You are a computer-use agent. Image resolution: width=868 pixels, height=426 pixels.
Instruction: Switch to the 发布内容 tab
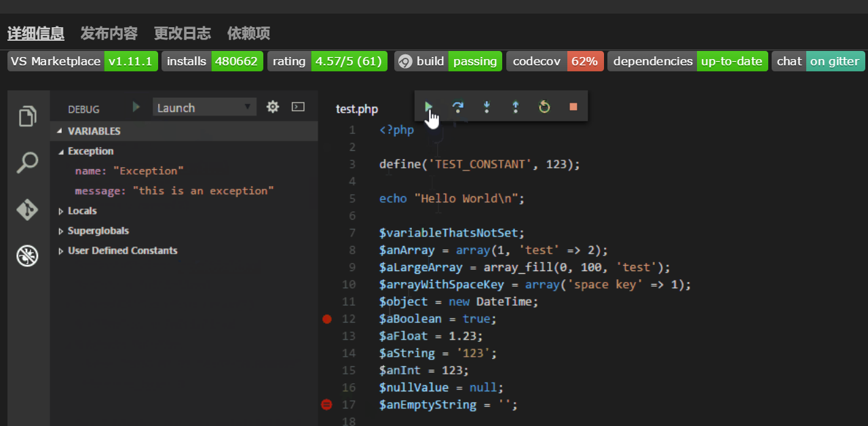pyautogui.click(x=109, y=33)
